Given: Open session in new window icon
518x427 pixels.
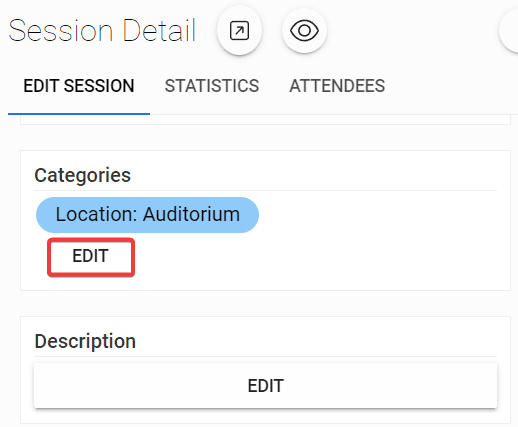Looking at the screenshot, I should (x=239, y=31).
